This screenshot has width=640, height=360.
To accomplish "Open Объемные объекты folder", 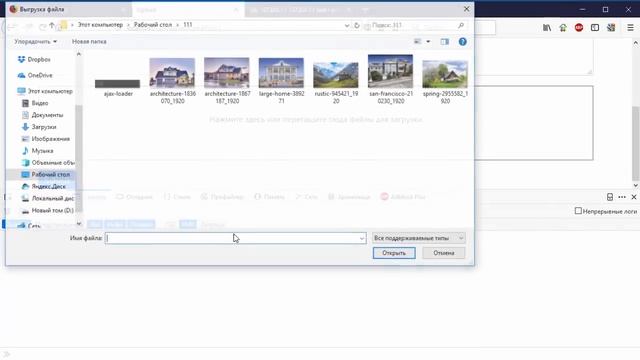I will tap(48, 162).
